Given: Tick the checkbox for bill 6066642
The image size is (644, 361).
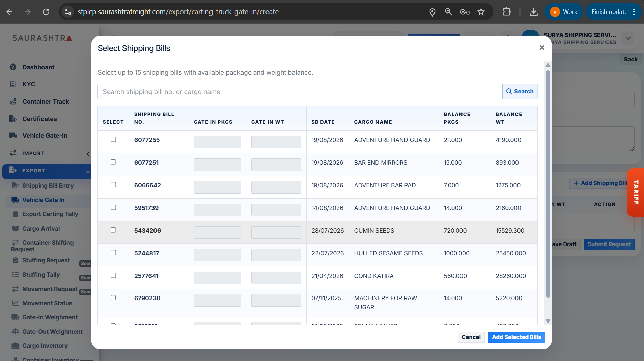Looking at the screenshot, I should [113, 185].
